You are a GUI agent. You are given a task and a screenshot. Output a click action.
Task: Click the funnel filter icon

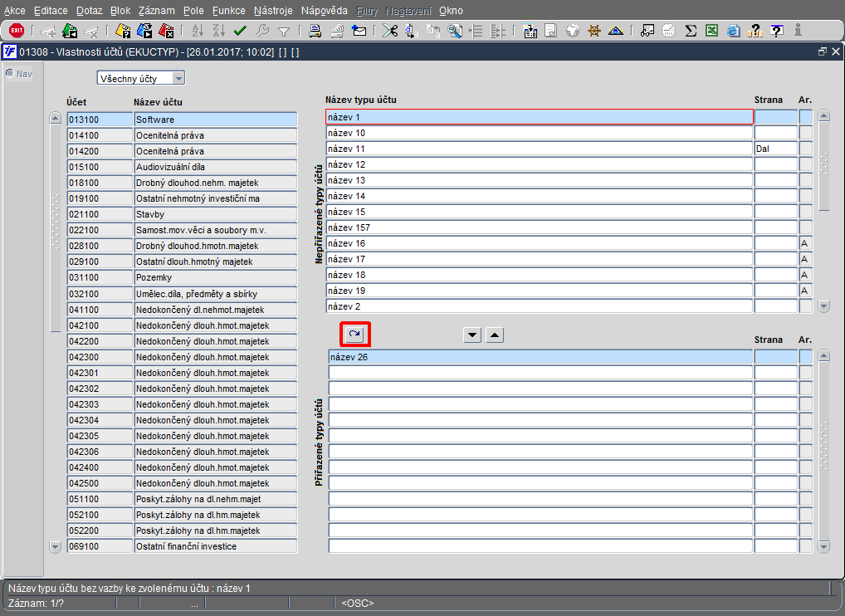pyautogui.click(x=284, y=32)
